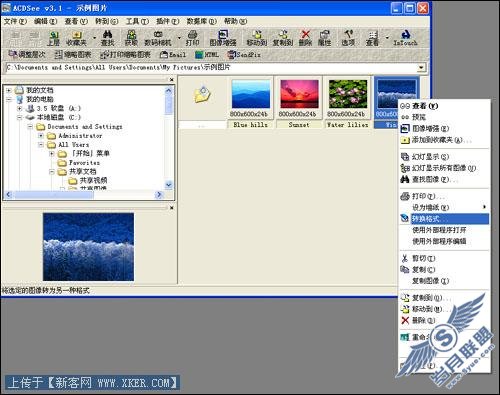Expand the 「开始」菜单 folder node
Viewport: 500px width, 395px height.
click(51, 154)
